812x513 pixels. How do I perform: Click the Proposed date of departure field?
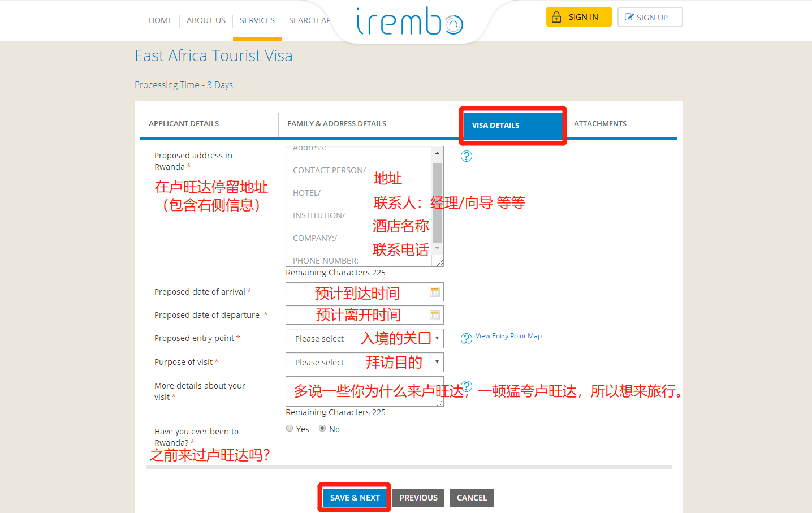click(365, 315)
